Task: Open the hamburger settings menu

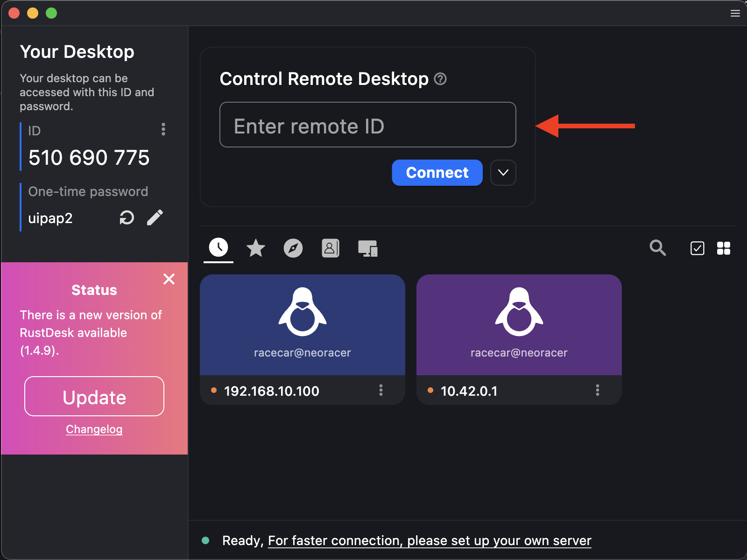Action: (735, 13)
